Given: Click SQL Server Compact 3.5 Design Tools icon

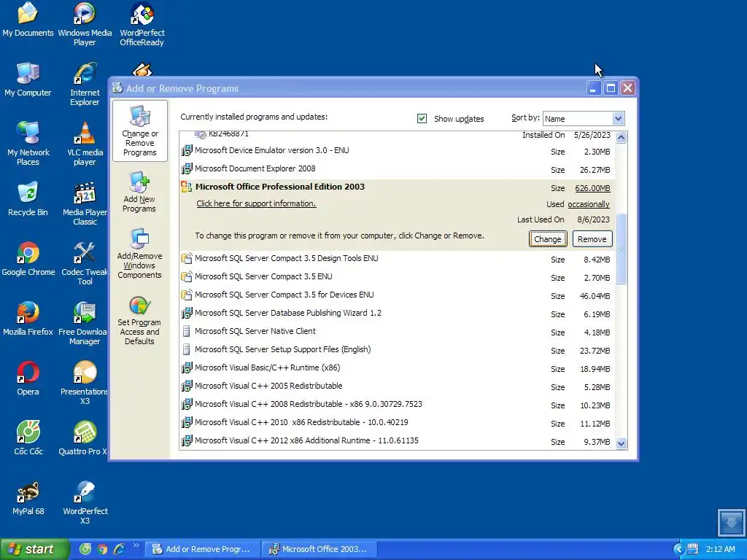Looking at the screenshot, I should click(187, 259).
